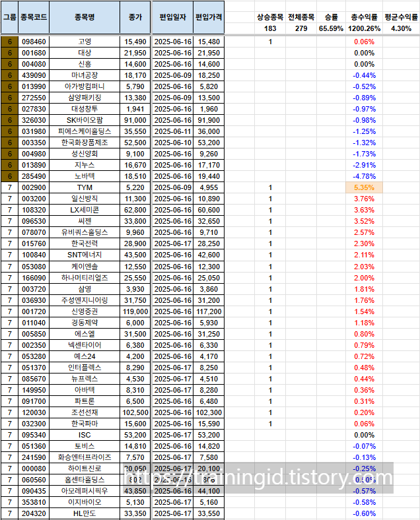The width and height of the screenshot is (420, 520).
Task: Click the 3.76% return for 일신방직
Action: 364,199
